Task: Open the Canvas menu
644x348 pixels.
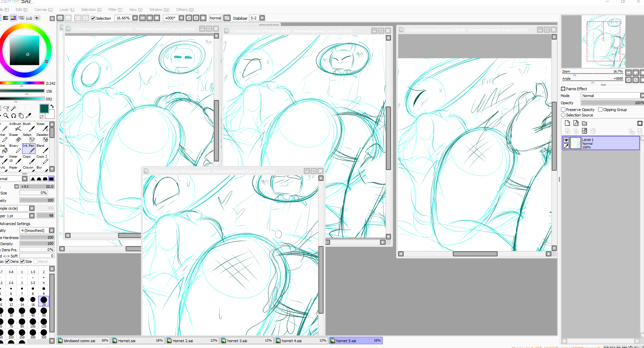Action: 44,10
